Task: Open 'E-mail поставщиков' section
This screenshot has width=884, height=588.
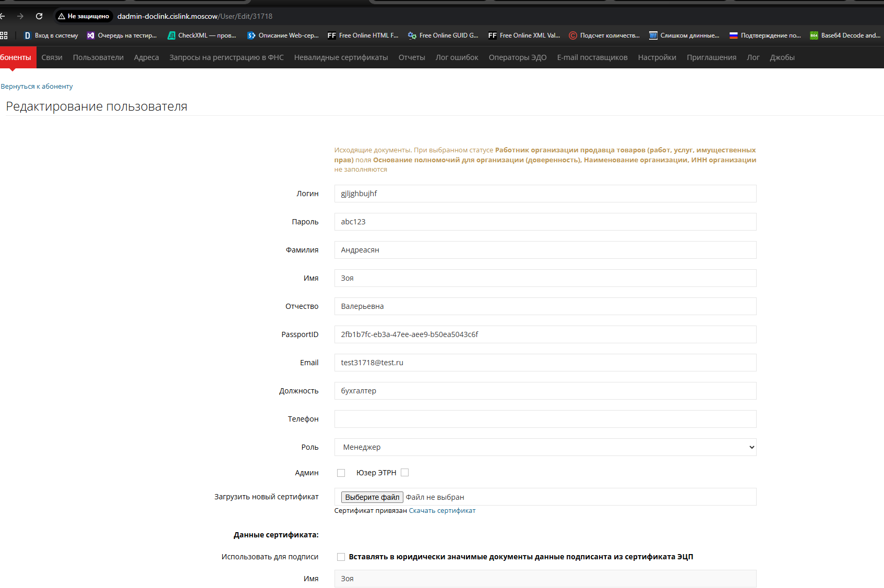Action: [x=592, y=57]
